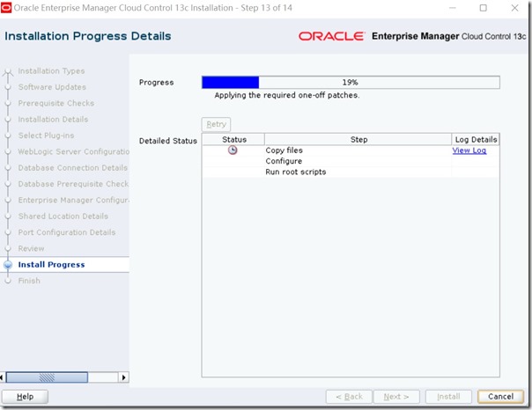The width and height of the screenshot is (532, 410).
Task: Go Back to the previous step
Action: coord(349,397)
